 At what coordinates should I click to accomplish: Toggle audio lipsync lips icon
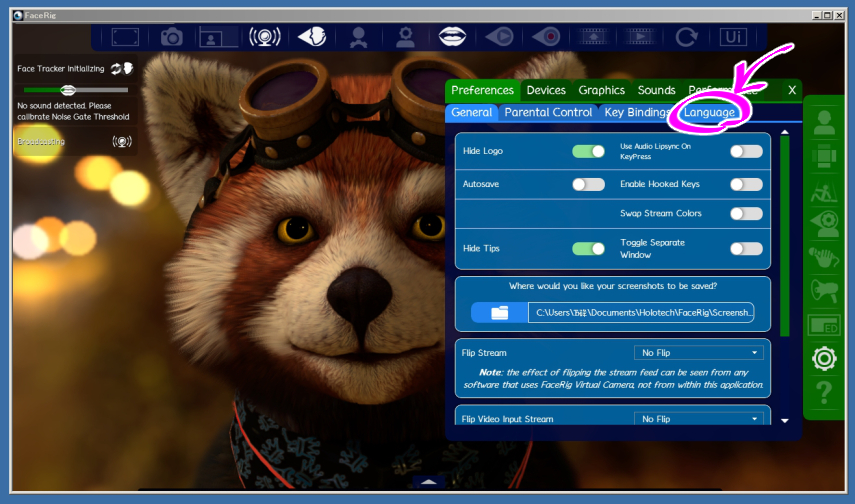pyautogui.click(x=452, y=37)
